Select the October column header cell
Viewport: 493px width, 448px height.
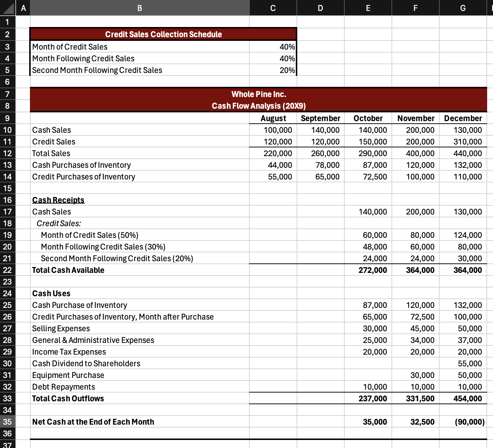(368, 118)
